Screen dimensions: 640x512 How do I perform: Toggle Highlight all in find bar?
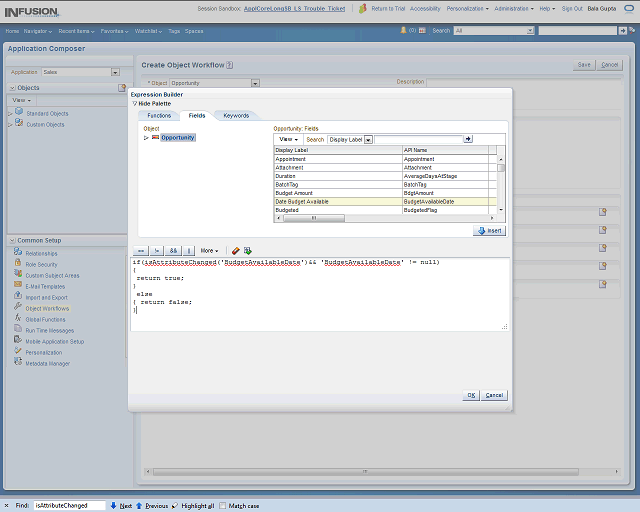194,506
